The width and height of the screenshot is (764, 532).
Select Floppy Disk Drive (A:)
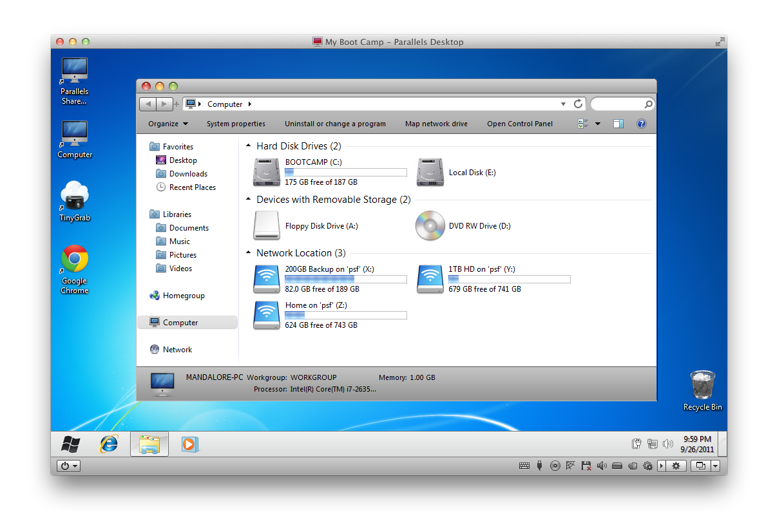[305, 225]
